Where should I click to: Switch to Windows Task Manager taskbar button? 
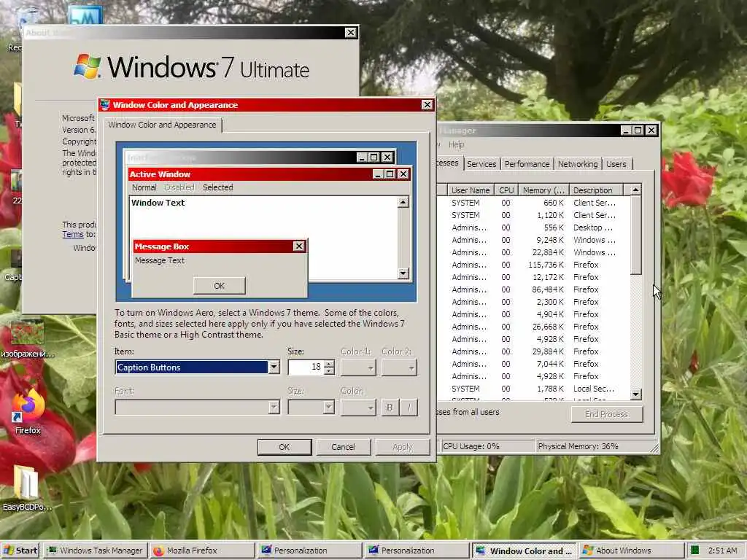(x=95, y=551)
